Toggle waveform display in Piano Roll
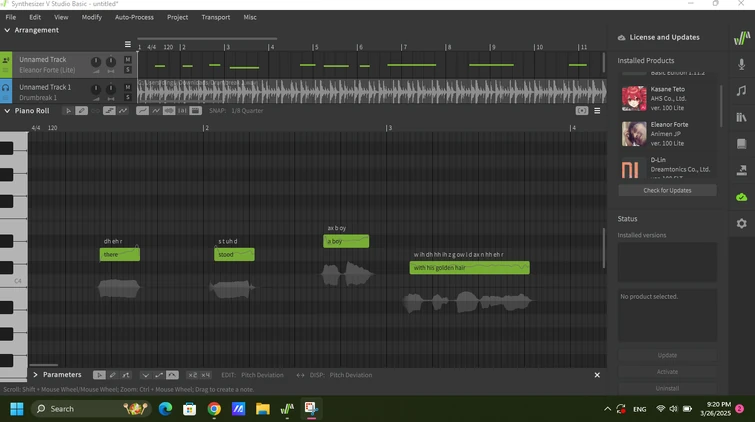This screenshot has height=422, width=755. [x=169, y=111]
